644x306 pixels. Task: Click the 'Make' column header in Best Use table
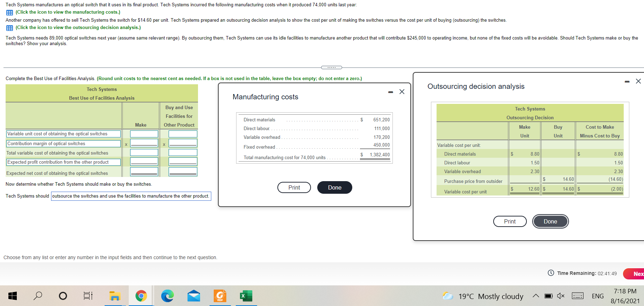[x=141, y=125]
